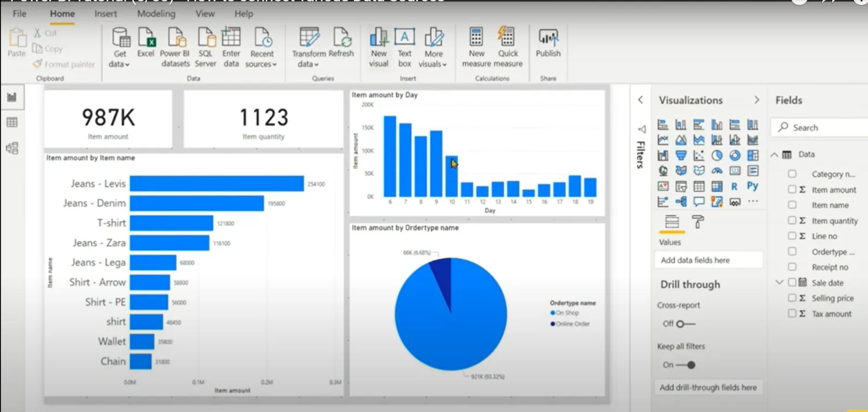Select the R script visual
Viewport: 868px width, 412px height.
click(x=734, y=186)
